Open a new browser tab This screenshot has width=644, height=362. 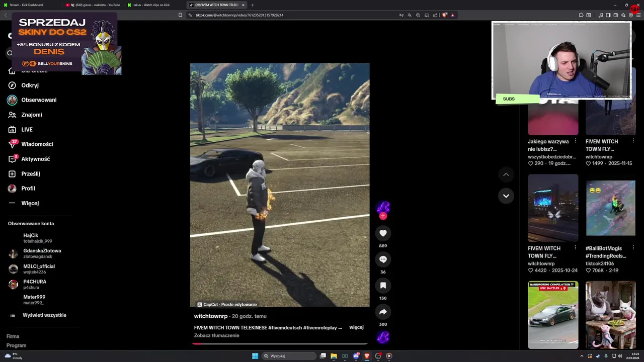[x=253, y=5]
